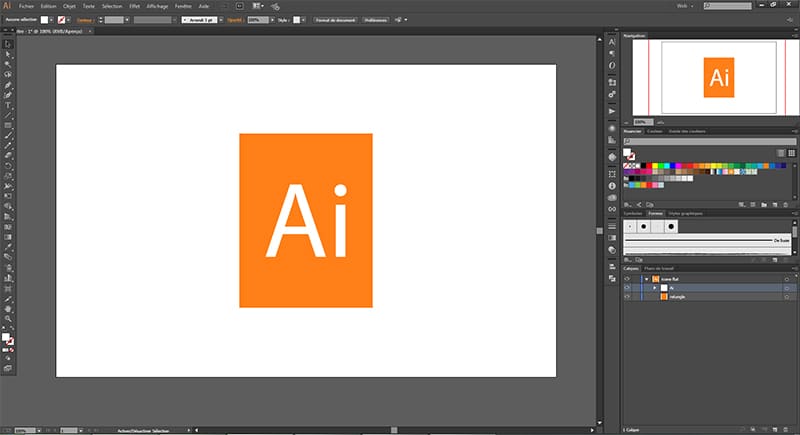Viewport: 800px width, 435px height.
Task: Open the Stroke panel icon
Action: (612, 226)
